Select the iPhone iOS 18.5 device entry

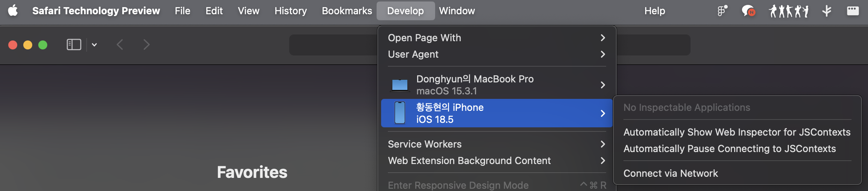[x=497, y=113]
